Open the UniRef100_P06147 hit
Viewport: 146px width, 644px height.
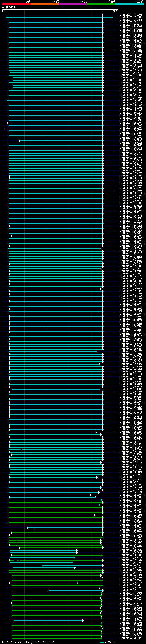[x=131, y=289]
